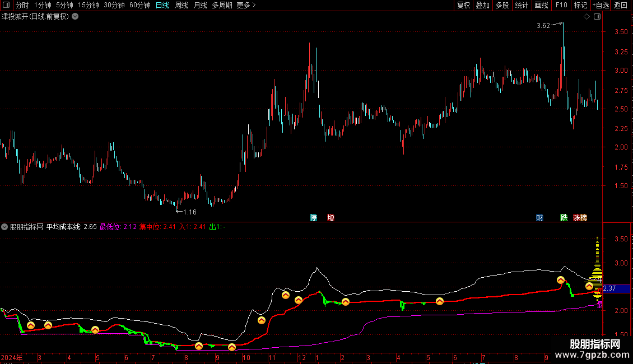This screenshot has width=633, height=364.
Task: Select the 日线 daily period tab
Action: coord(162,5)
